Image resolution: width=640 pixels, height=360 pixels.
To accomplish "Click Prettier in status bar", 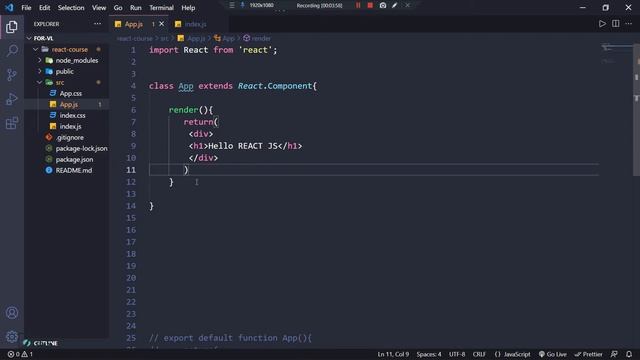I will (589, 354).
